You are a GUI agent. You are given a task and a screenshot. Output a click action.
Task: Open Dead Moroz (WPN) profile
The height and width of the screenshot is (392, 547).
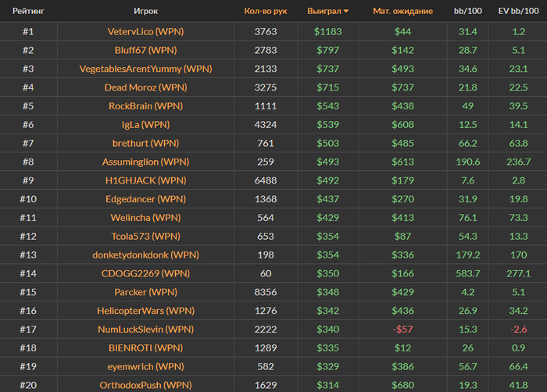coord(145,87)
